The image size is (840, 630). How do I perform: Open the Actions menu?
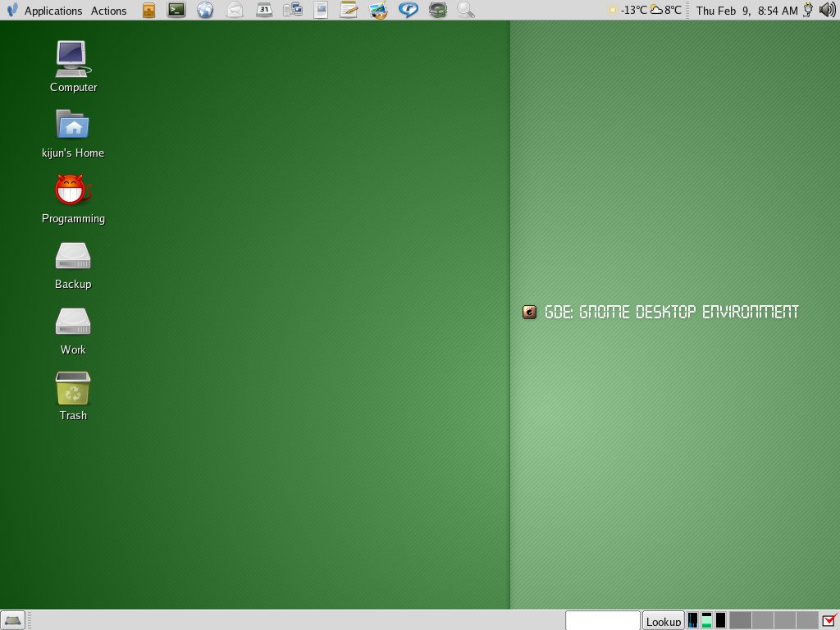click(x=109, y=10)
